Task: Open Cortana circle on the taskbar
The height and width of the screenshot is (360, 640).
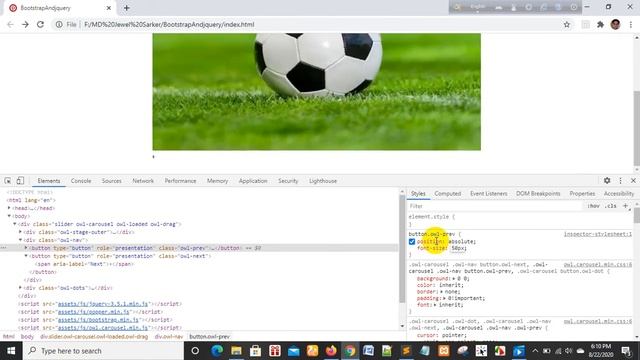Action: point(195,351)
